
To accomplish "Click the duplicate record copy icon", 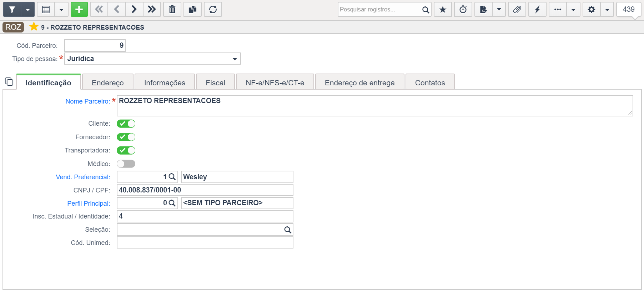I will click(x=193, y=9).
